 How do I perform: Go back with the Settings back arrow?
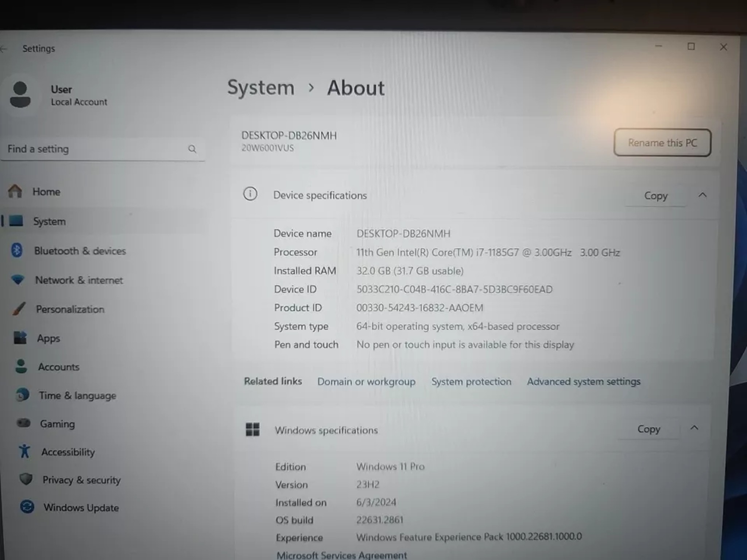click(x=4, y=48)
